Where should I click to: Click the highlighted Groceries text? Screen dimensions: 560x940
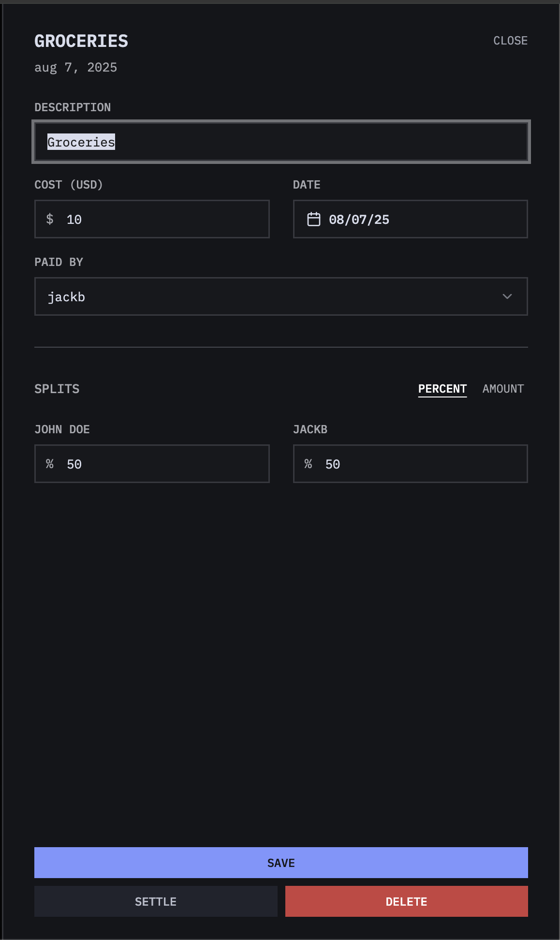point(81,142)
